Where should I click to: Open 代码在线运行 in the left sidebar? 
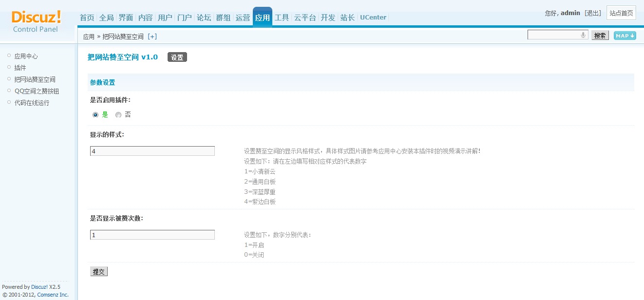(x=32, y=103)
